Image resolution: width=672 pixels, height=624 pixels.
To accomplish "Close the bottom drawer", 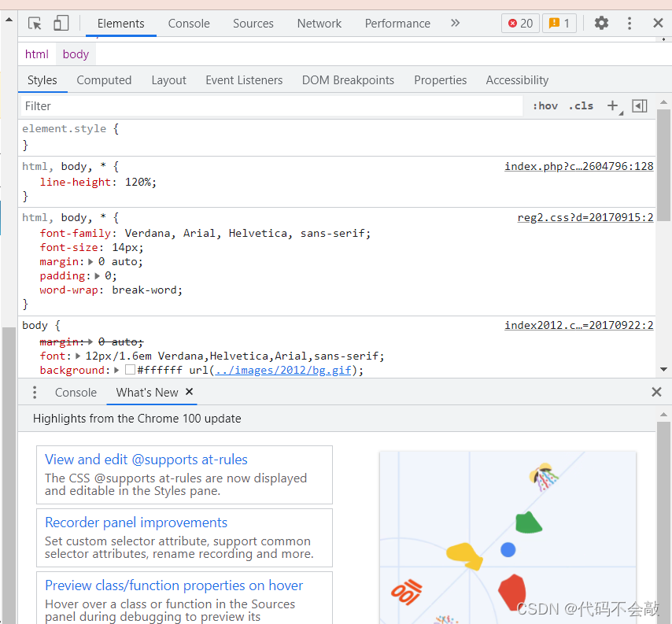I will [x=656, y=392].
